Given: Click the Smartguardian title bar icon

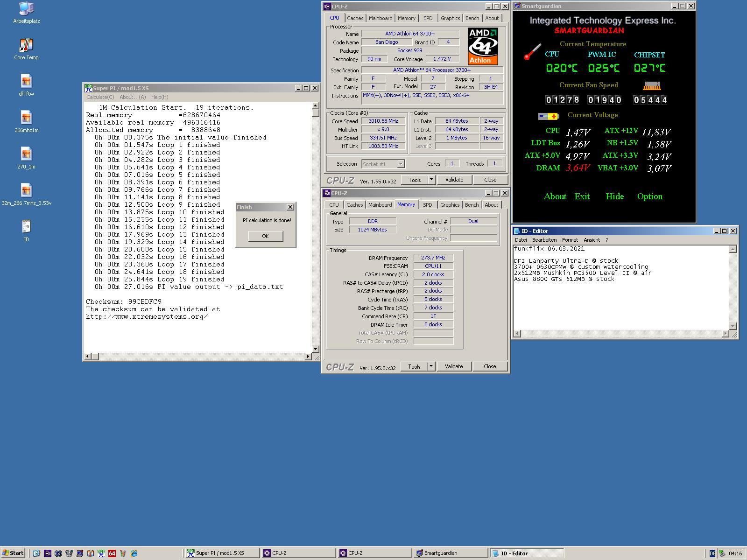Looking at the screenshot, I should pos(517,6).
